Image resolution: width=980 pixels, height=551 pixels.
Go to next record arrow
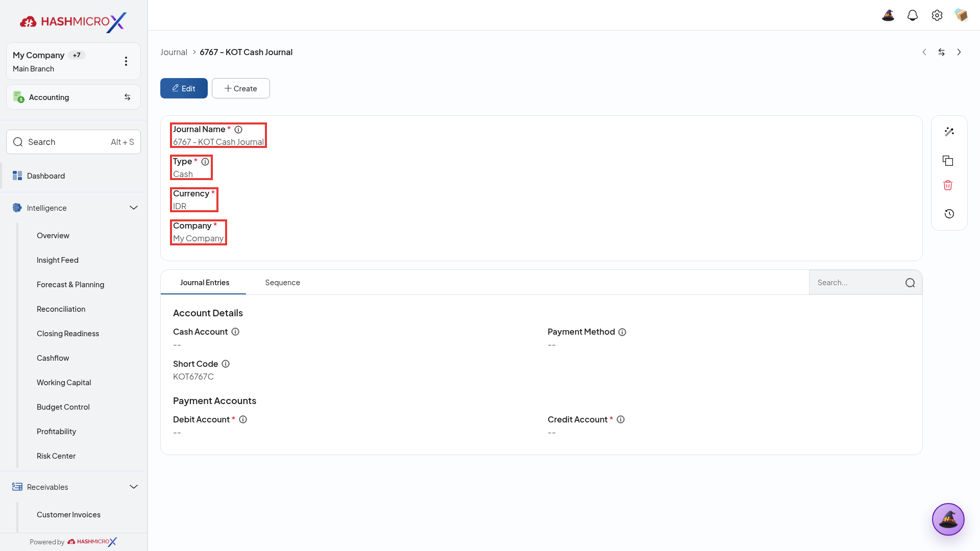click(x=959, y=52)
